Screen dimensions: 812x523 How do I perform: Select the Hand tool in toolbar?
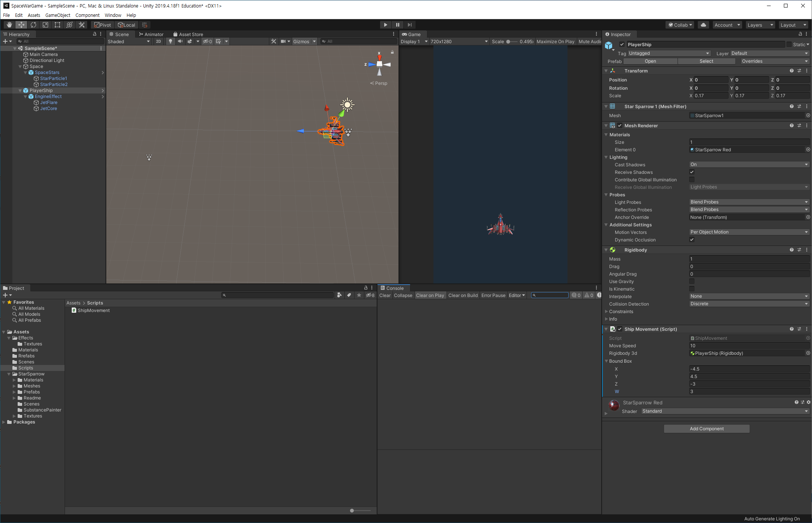(x=9, y=25)
